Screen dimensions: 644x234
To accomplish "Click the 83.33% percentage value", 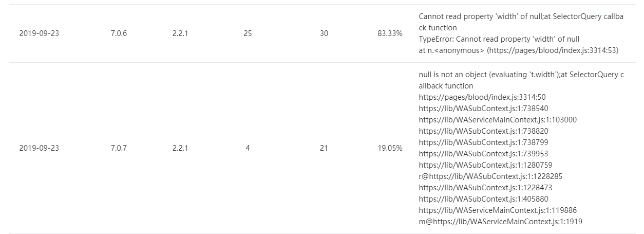I will point(390,33).
